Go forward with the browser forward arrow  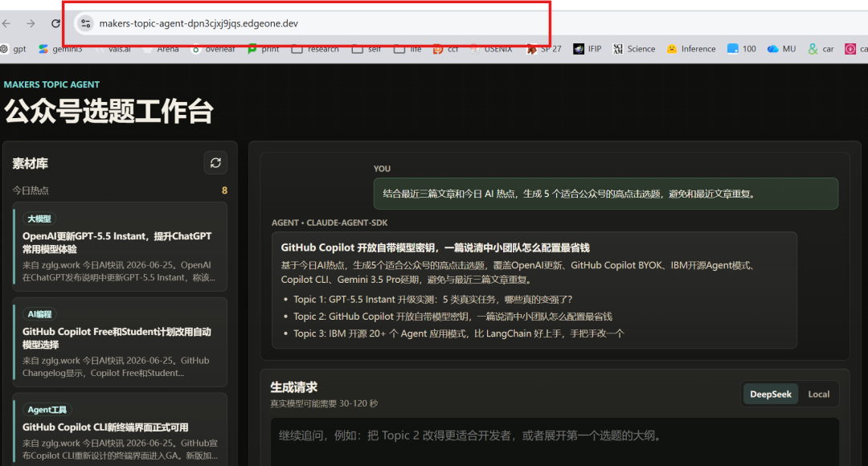pyautogui.click(x=31, y=23)
